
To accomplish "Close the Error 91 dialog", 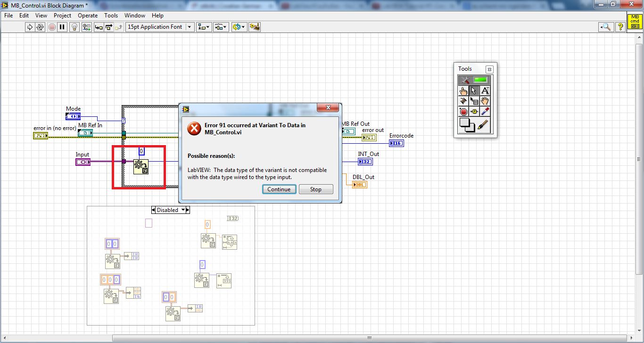I will point(327,108).
